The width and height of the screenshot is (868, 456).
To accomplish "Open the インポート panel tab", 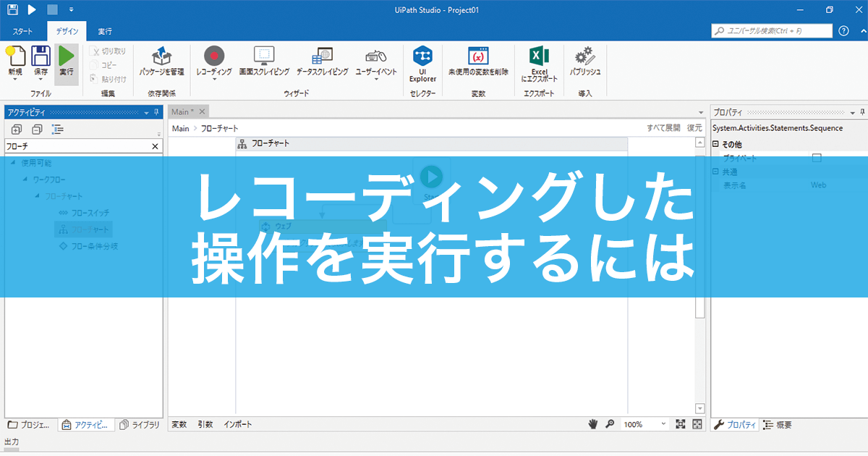I will click(238, 424).
